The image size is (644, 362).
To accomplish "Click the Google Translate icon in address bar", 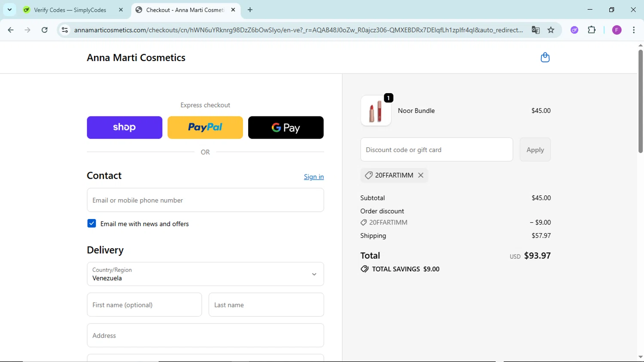I will (x=535, y=30).
